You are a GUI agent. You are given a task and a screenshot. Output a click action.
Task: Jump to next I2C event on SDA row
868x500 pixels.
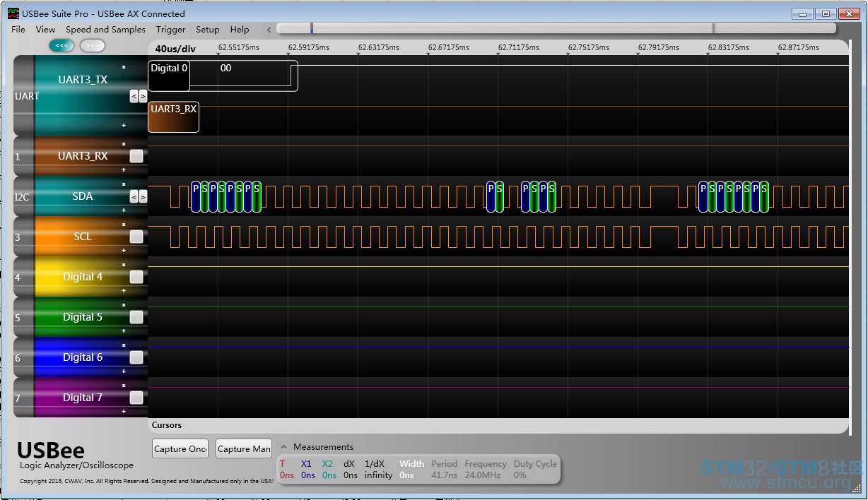click(x=143, y=197)
